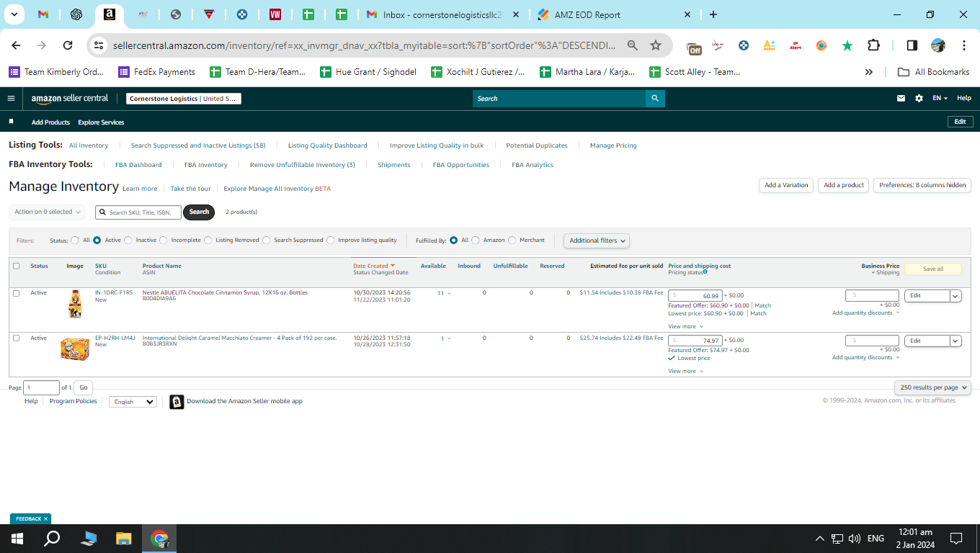980x553 pixels.
Task: Click the Off badge extension icon
Action: (694, 48)
